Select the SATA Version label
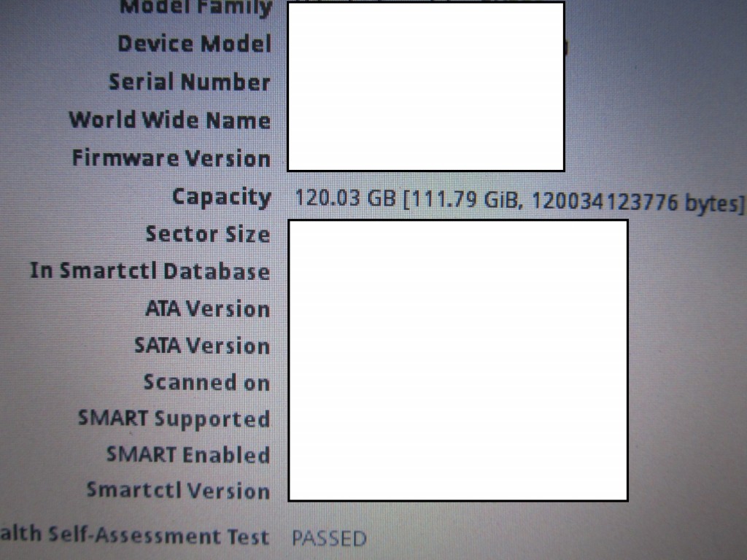 (x=202, y=345)
